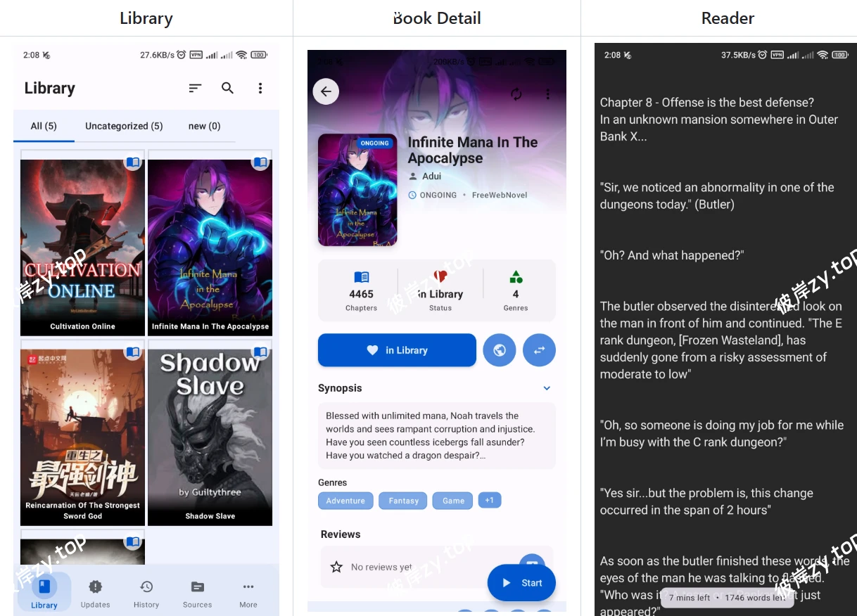The width and height of the screenshot is (857, 616).
Task: Open the novel in WebView via globe icon
Action: tap(500, 349)
